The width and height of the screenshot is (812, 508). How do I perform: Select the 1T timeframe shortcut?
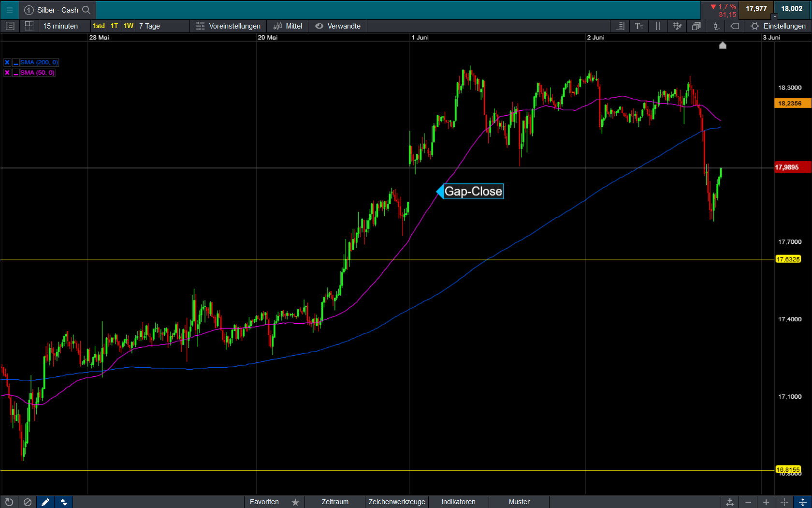click(x=114, y=26)
